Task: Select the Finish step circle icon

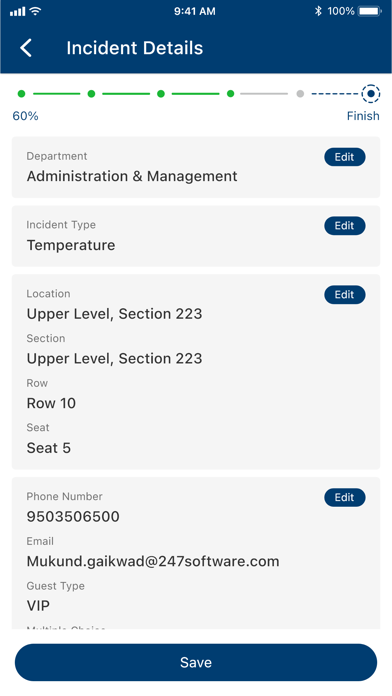Action: 371,94
